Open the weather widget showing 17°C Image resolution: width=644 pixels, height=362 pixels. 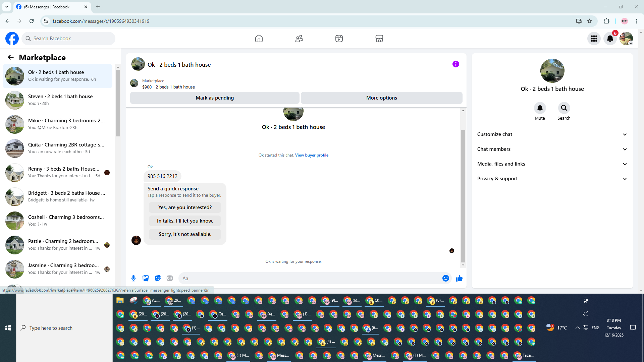point(556,327)
